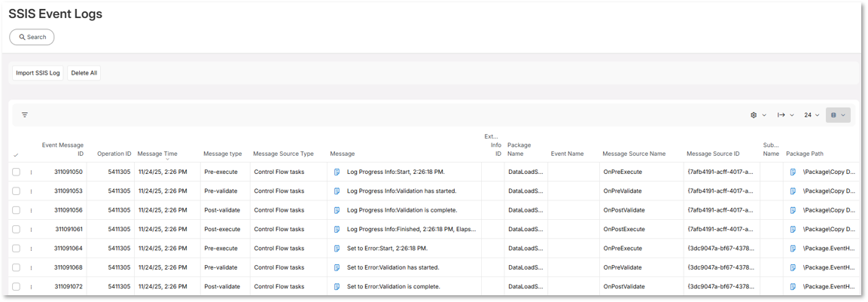Click OnPostExecute in Message Source Name column
Image resolution: width=868 pixels, height=302 pixels.
pyautogui.click(x=624, y=230)
